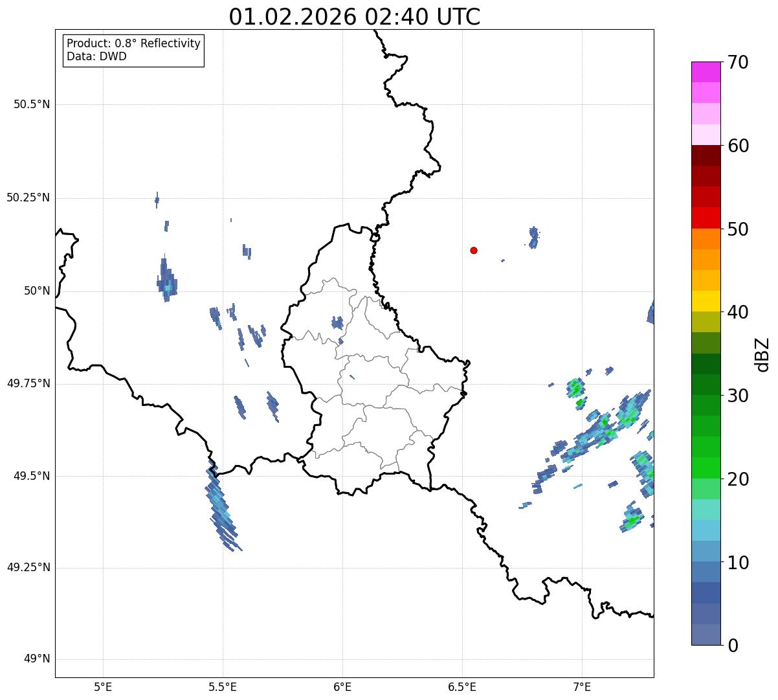Image resolution: width=778 pixels, height=700 pixels.
Task: Click the colorbar tick label '50'
Action: tap(738, 229)
